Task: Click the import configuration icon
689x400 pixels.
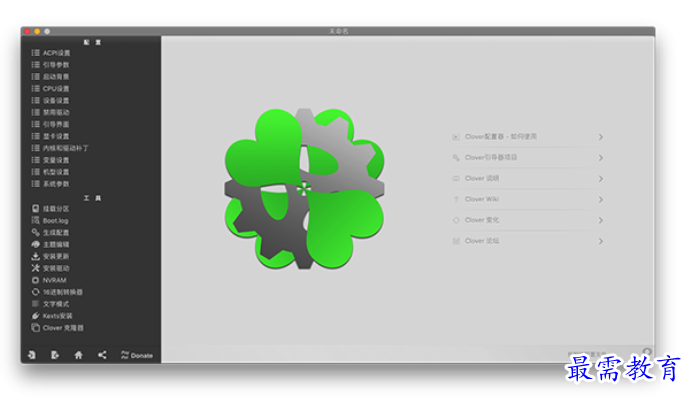Action: [x=32, y=355]
